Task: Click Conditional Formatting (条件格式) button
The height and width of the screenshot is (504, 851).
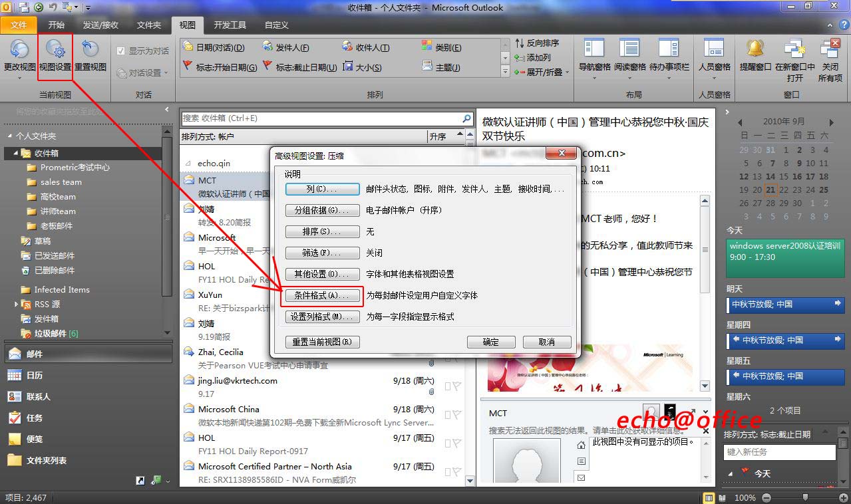Action: 322,295
